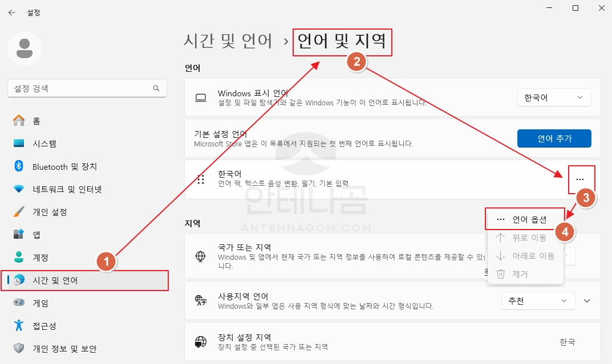
Task: Click the 시스템 monitor icon
Action: point(19,144)
